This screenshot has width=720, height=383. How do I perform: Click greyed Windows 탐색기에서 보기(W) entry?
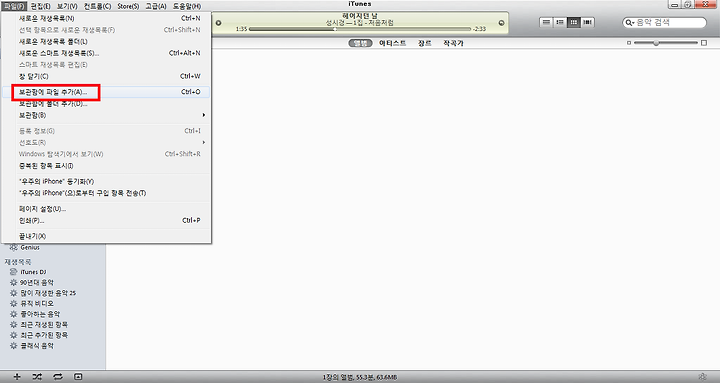tap(106, 154)
